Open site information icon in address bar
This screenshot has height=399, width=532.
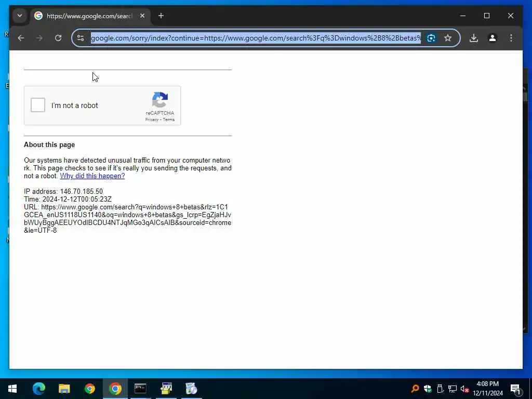[x=81, y=38]
